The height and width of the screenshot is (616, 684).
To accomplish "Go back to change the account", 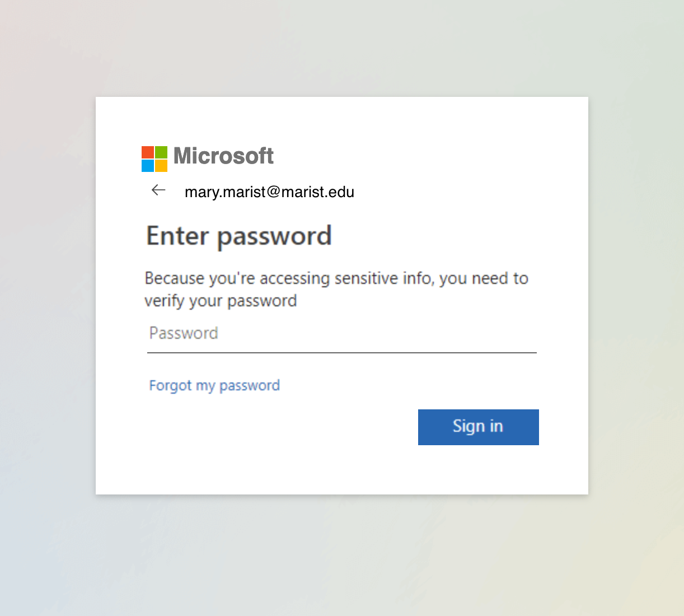I will point(158,190).
